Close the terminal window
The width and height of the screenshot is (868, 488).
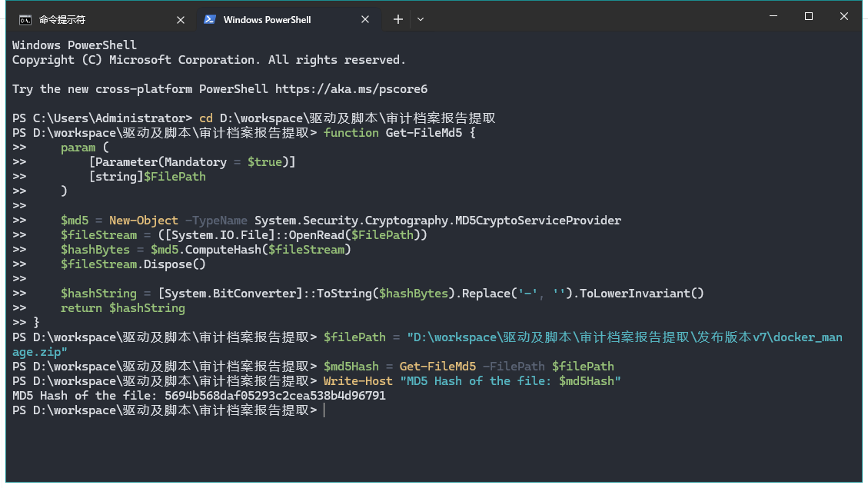pos(844,17)
